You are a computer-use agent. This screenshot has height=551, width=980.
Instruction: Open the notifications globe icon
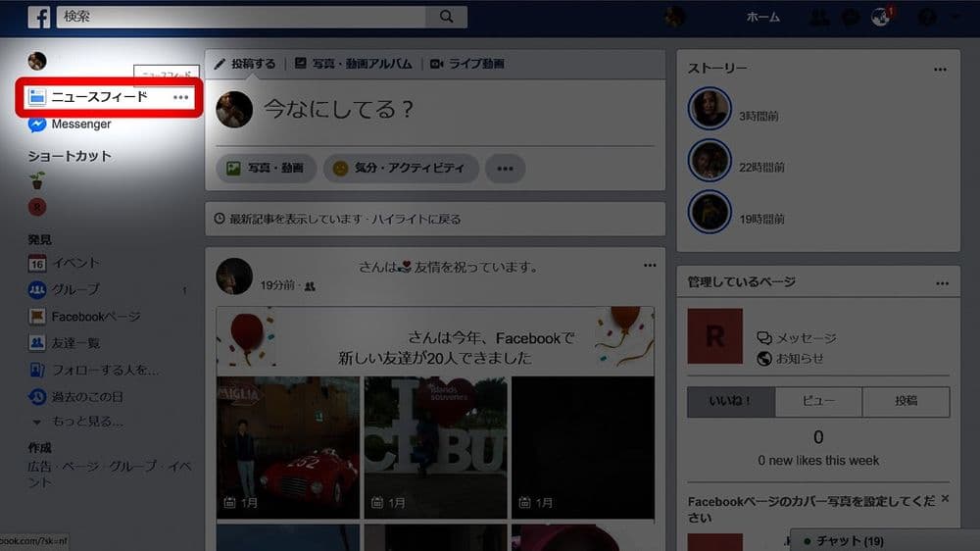tap(880, 17)
